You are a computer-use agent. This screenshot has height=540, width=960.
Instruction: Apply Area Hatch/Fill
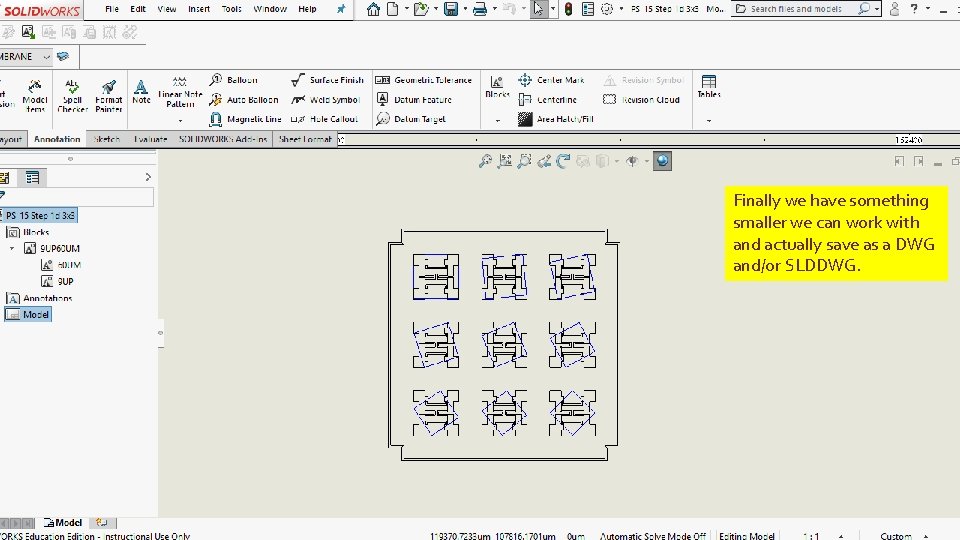point(556,119)
